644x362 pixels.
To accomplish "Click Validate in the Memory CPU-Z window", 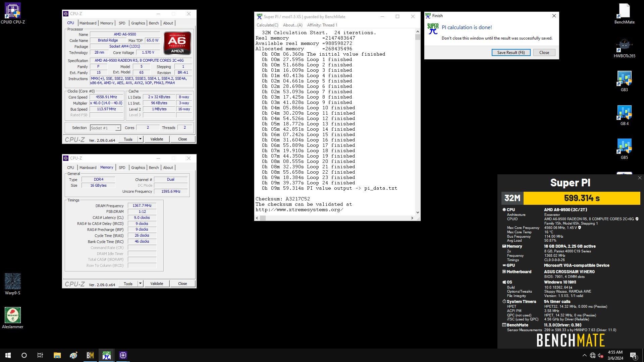I will point(157,284).
